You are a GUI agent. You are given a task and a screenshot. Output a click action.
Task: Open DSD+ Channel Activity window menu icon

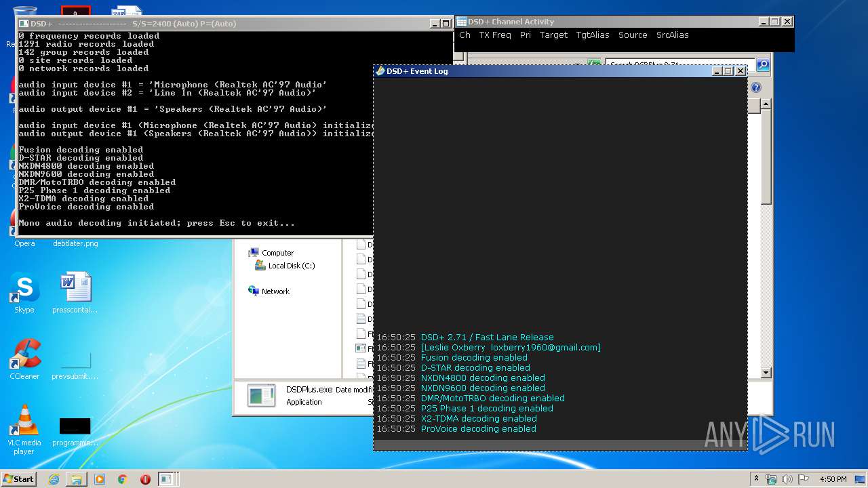coord(461,22)
